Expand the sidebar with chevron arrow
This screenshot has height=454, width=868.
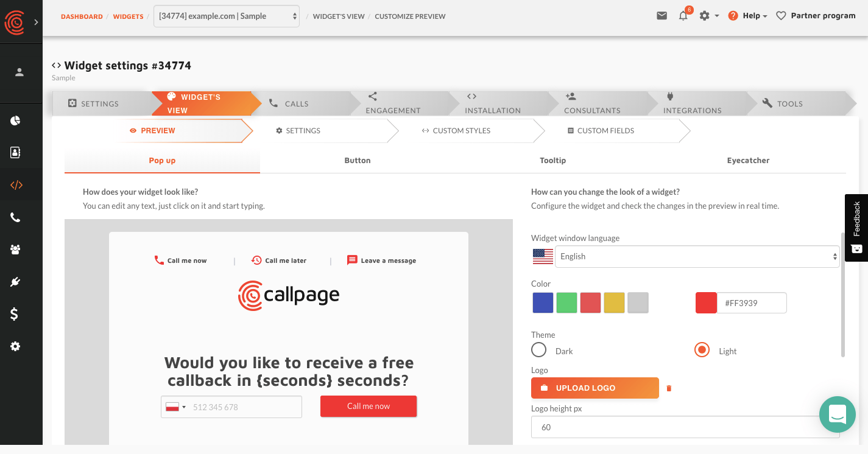[x=36, y=22]
